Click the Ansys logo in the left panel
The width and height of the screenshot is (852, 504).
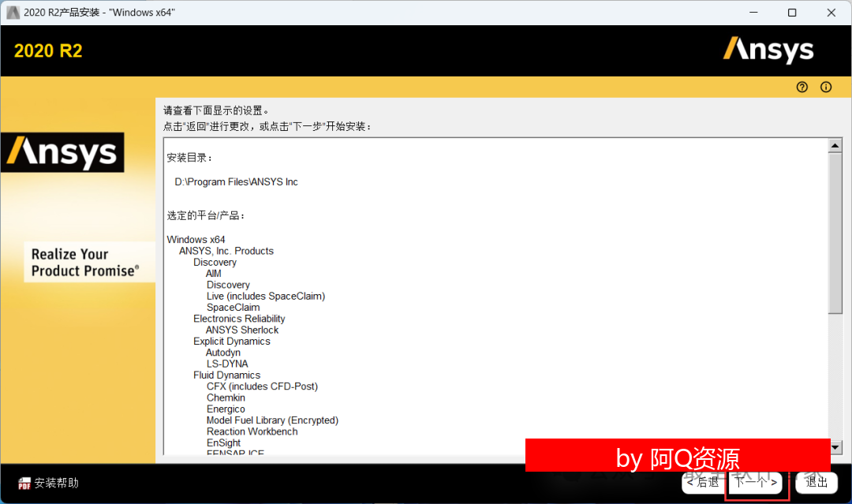coord(62,151)
